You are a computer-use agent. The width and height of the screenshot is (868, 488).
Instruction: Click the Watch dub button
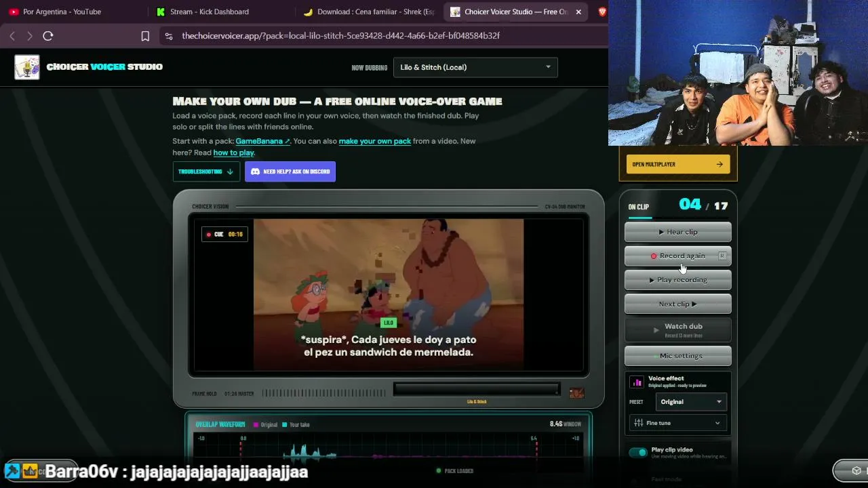coord(678,329)
